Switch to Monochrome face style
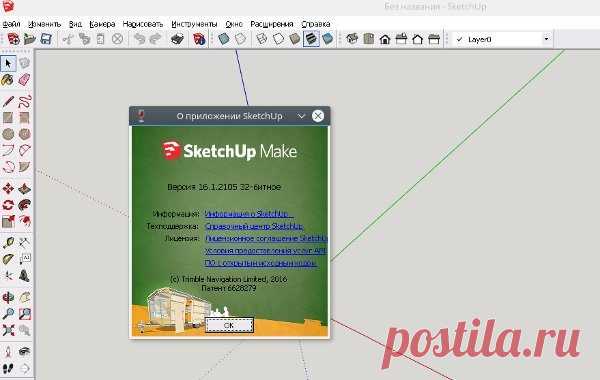The image size is (600, 380). [x=328, y=39]
